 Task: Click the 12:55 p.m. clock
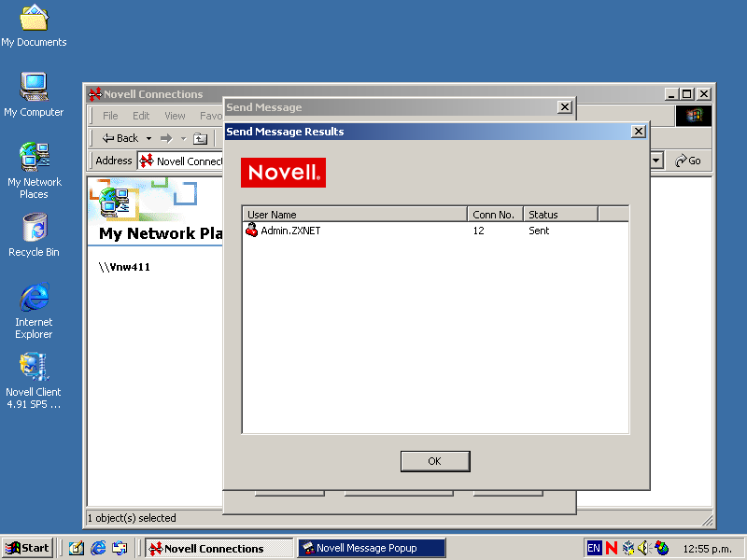click(707, 549)
